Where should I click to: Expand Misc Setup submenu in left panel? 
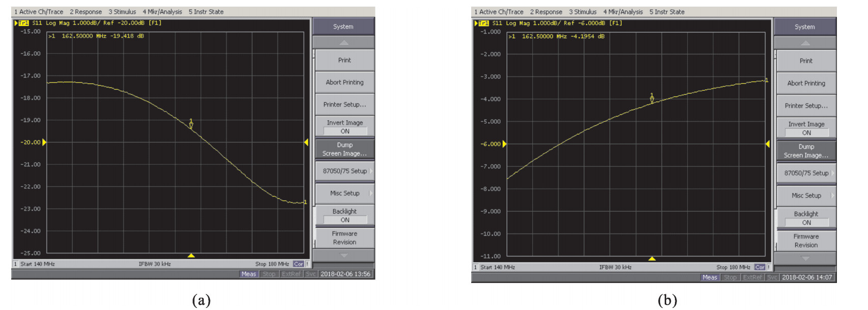click(x=345, y=193)
